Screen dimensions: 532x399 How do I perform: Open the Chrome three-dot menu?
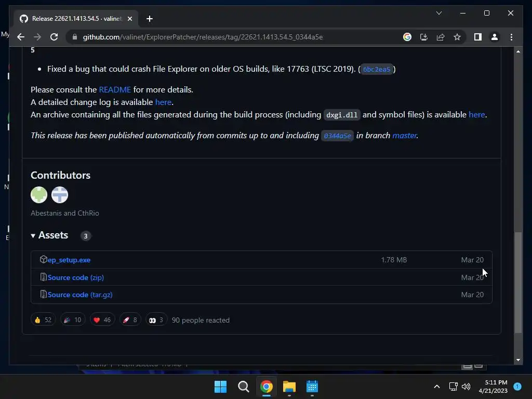[511, 37]
